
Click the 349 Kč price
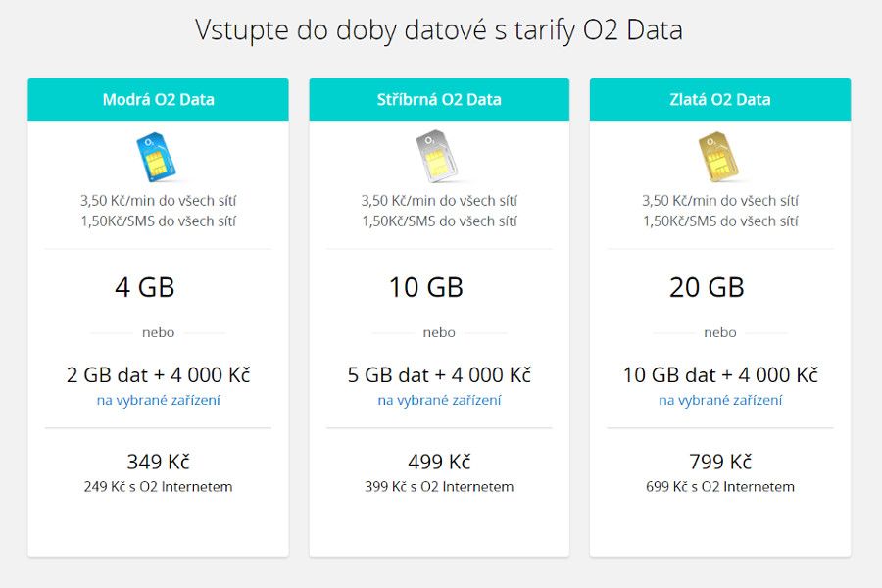[158, 462]
